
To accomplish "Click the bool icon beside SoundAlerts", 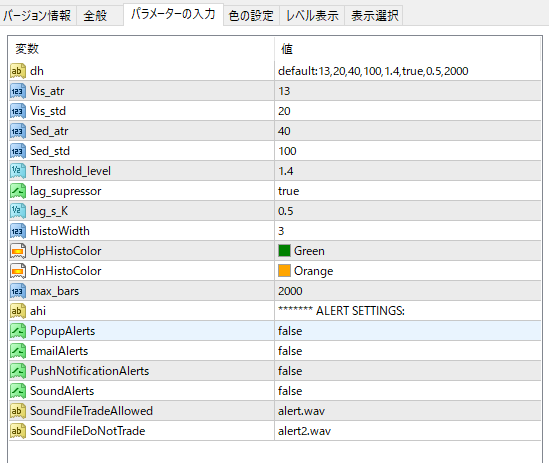I will tap(18, 391).
